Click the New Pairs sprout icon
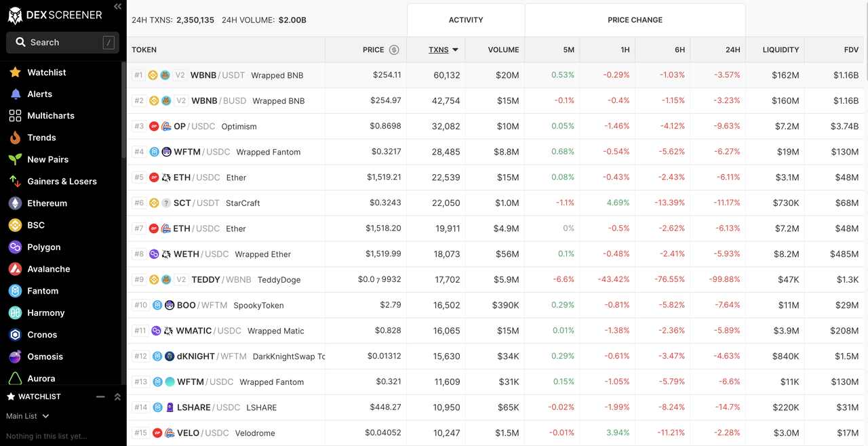Viewport: 868px width, 446px height. (15, 159)
